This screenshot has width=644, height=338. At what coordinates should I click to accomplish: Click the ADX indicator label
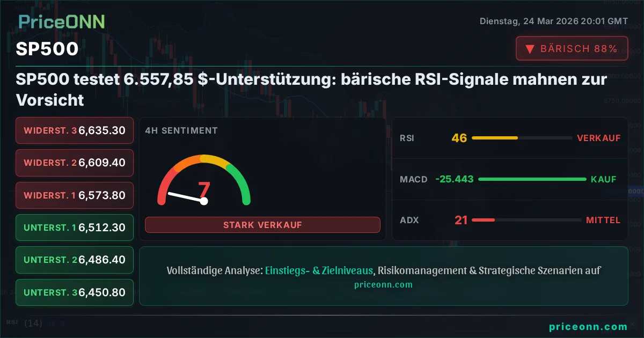409,220
